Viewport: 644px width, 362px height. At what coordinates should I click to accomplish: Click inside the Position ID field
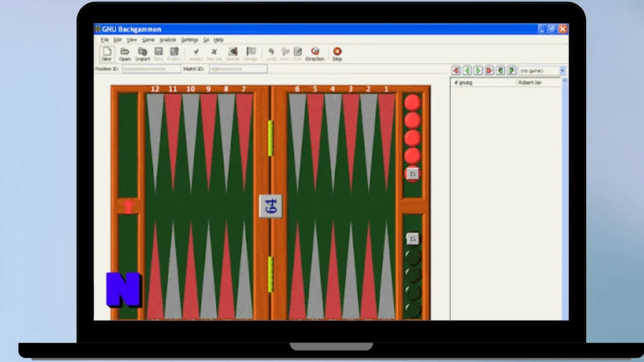pyautogui.click(x=151, y=69)
